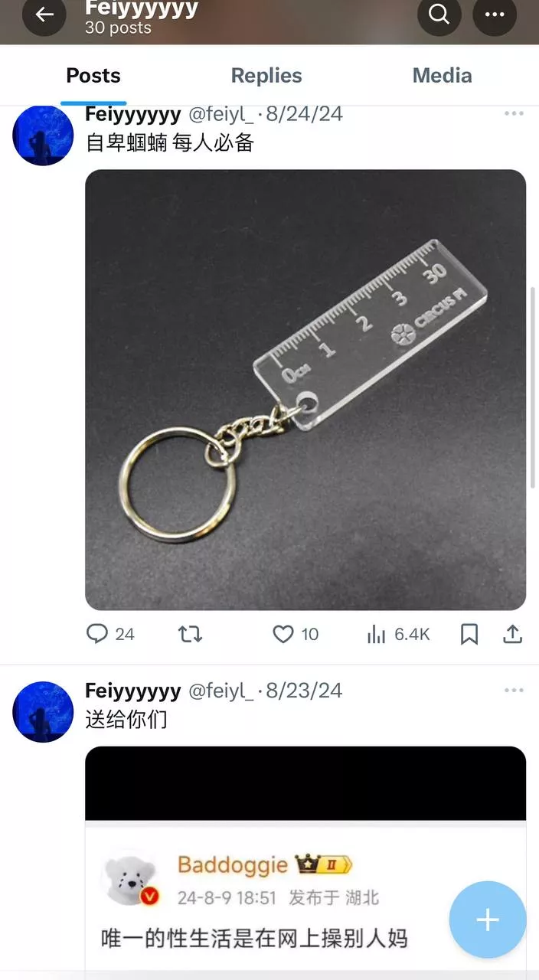The height and width of the screenshot is (980, 539).
Task: Like the post with 10 likes
Action: click(296, 634)
